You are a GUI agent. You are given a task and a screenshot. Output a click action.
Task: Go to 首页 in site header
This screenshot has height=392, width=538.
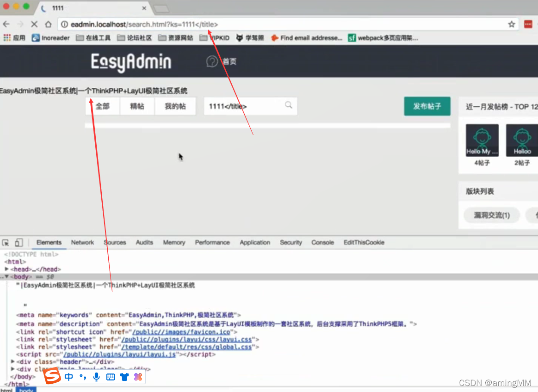click(229, 61)
